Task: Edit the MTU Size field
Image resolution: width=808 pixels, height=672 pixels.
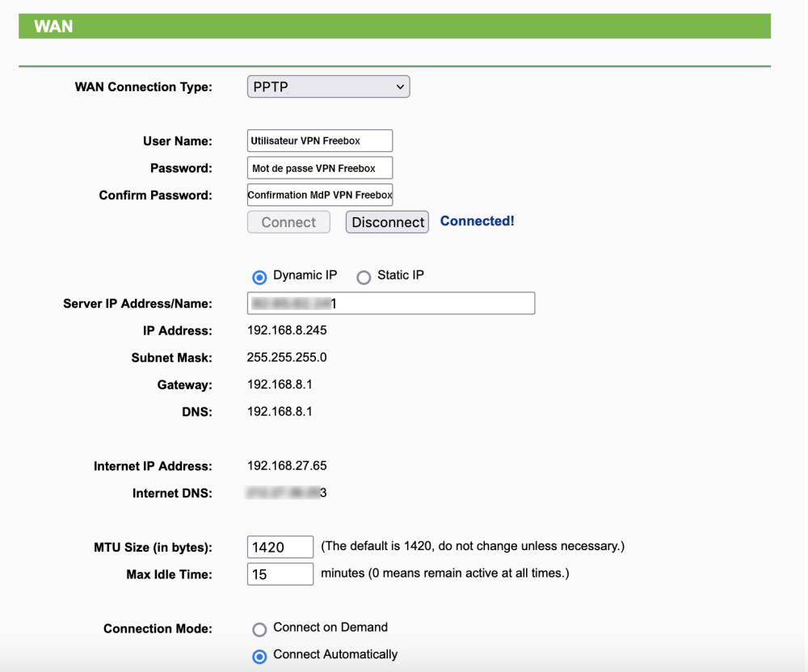Action: coord(280,547)
